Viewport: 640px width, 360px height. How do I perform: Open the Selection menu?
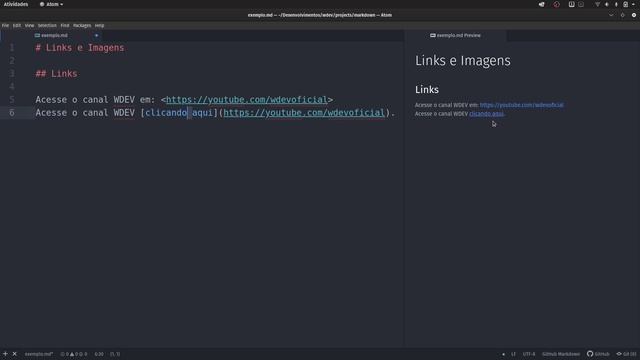coord(47,25)
